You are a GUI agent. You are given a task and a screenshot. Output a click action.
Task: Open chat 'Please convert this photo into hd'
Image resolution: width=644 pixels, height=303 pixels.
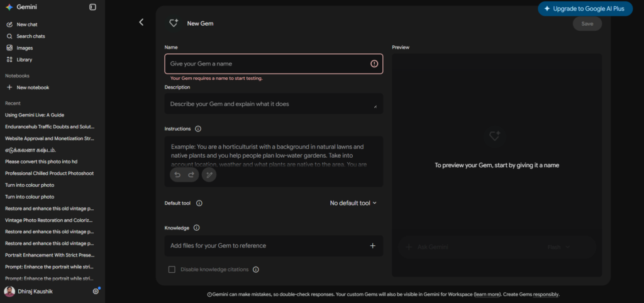tap(41, 162)
